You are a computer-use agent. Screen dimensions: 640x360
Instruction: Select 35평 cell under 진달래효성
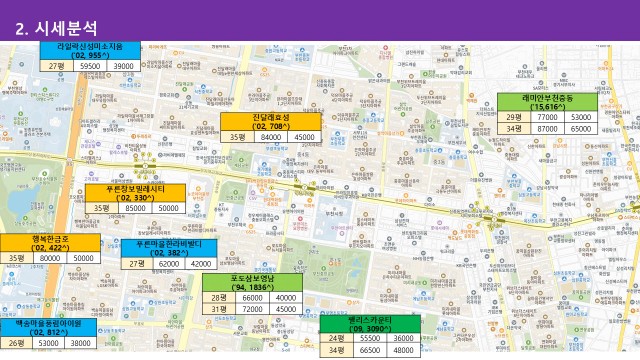237,137
